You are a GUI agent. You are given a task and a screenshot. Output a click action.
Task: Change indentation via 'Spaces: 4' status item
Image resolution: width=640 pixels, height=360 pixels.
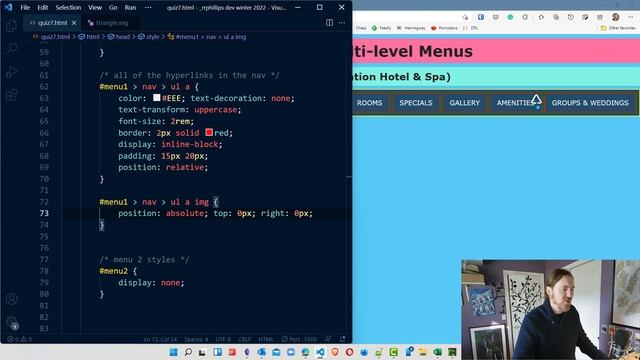(x=196, y=339)
